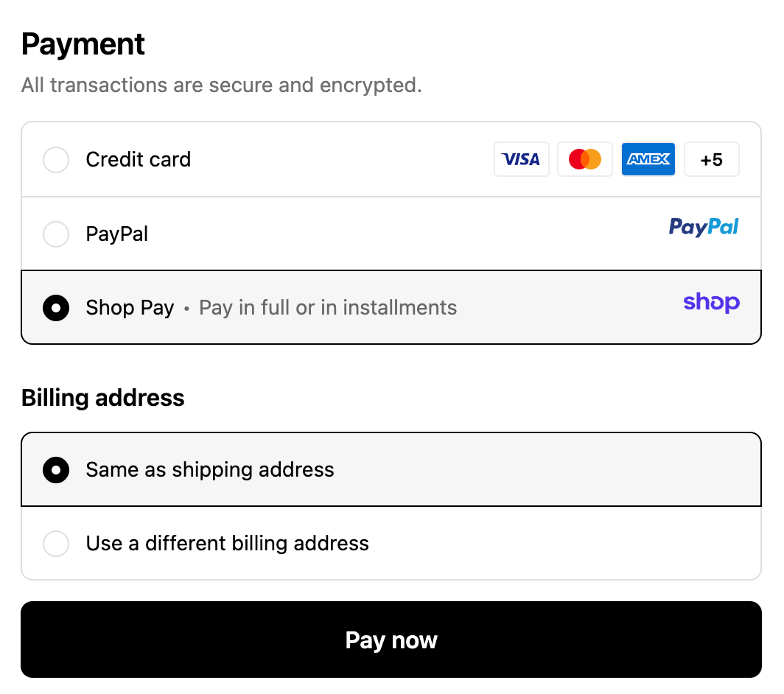Image resolution: width=784 pixels, height=694 pixels.
Task: Select the Credit card radio button
Action: tap(56, 160)
